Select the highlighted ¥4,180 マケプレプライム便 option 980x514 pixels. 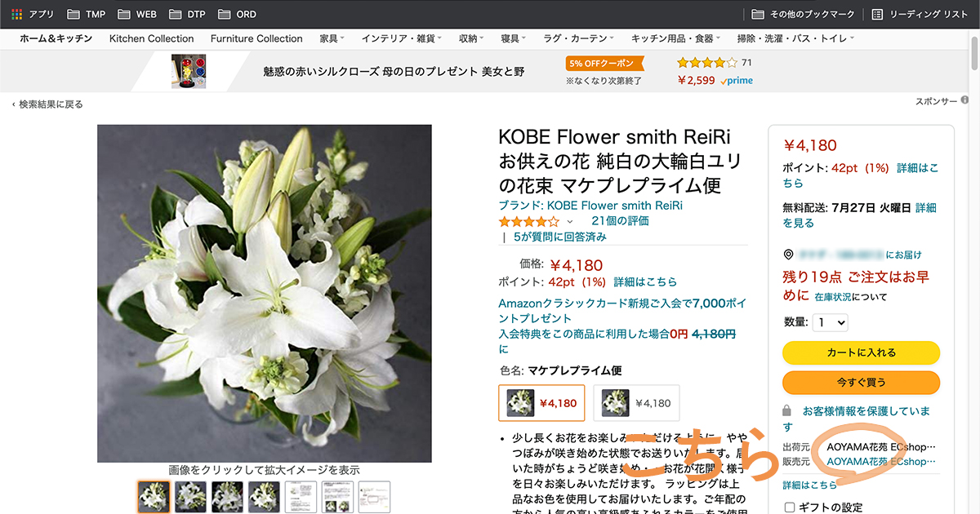pyautogui.click(x=542, y=403)
